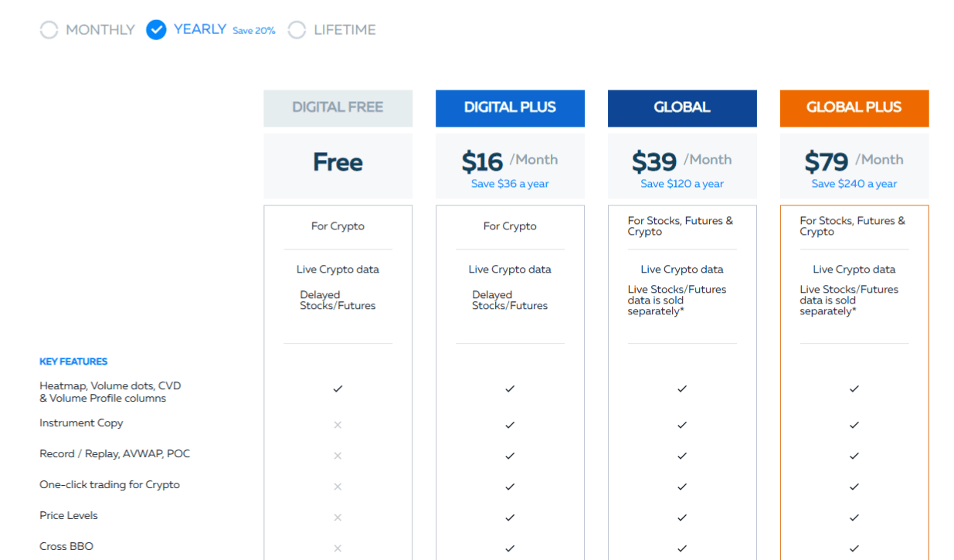Viewport: 954px width, 560px height.
Task: Click 'Save $36 a year' under Digital Plus
Action: click(510, 184)
